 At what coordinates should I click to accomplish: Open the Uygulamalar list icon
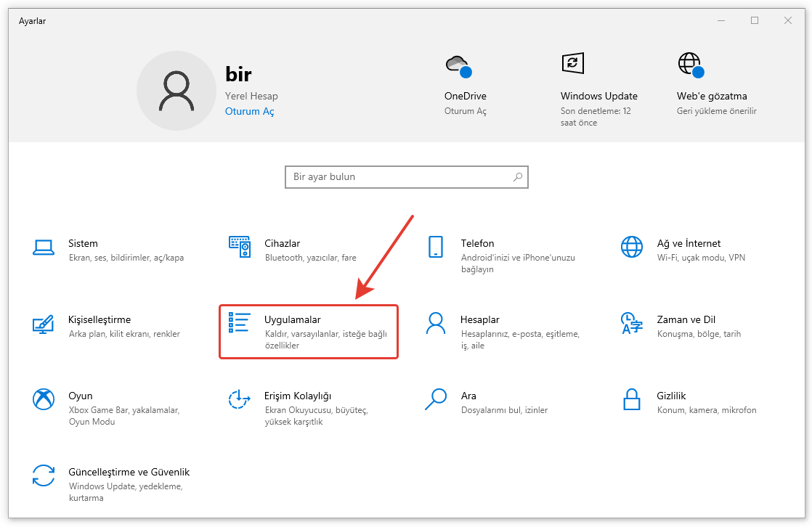click(240, 323)
